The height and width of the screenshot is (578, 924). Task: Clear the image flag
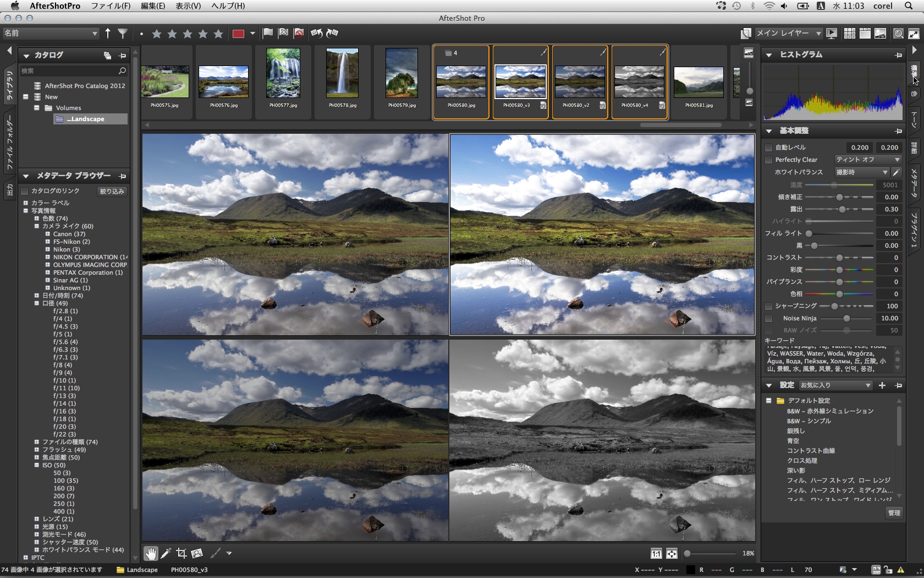click(299, 33)
